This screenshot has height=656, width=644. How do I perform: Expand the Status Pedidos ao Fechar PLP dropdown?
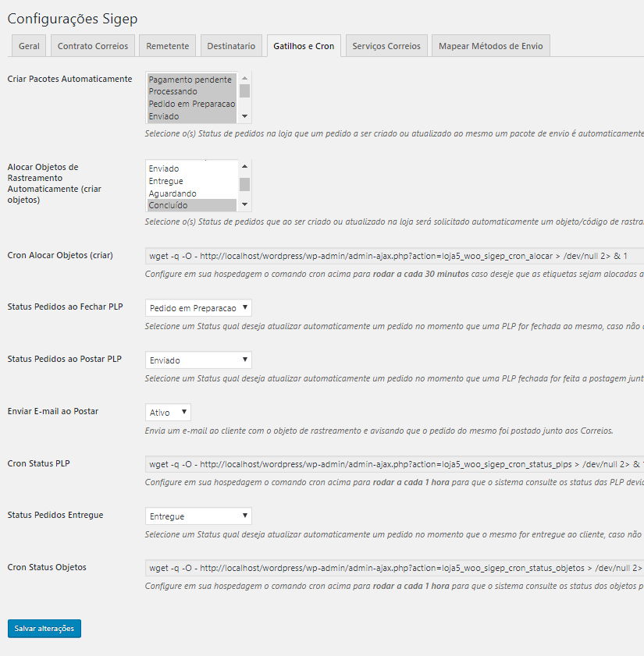coord(198,308)
